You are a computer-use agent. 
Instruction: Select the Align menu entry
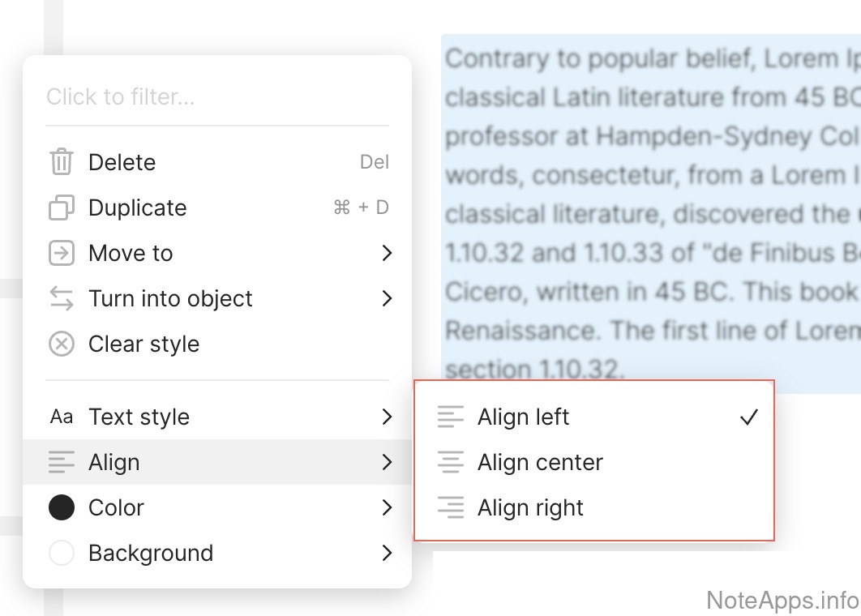114,463
